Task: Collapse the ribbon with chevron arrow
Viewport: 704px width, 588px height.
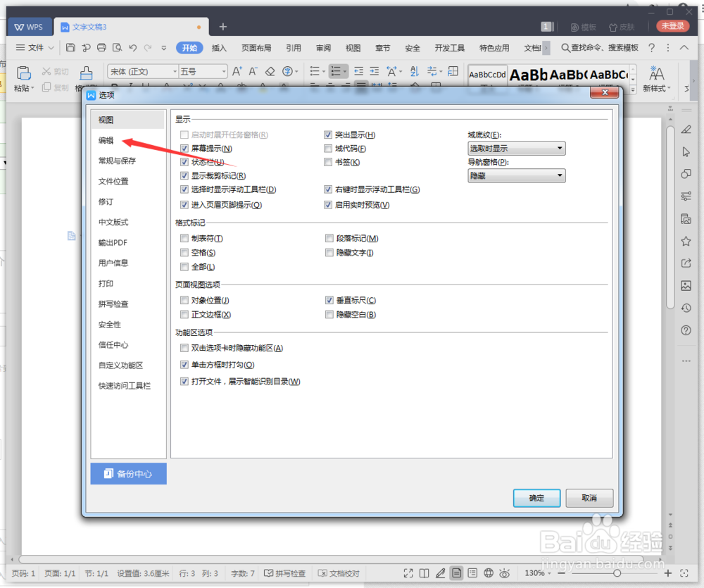Action: 684,48
